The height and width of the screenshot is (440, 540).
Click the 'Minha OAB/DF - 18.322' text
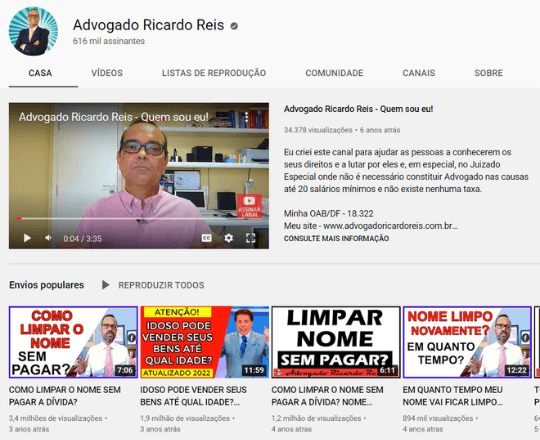point(329,213)
